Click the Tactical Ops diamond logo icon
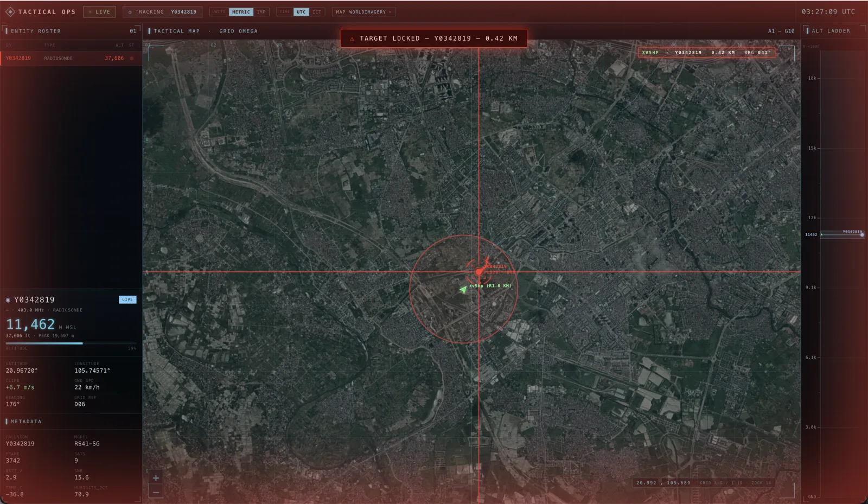This screenshot has width=868, height=504. pyautogui.click(x=10, y=11)
